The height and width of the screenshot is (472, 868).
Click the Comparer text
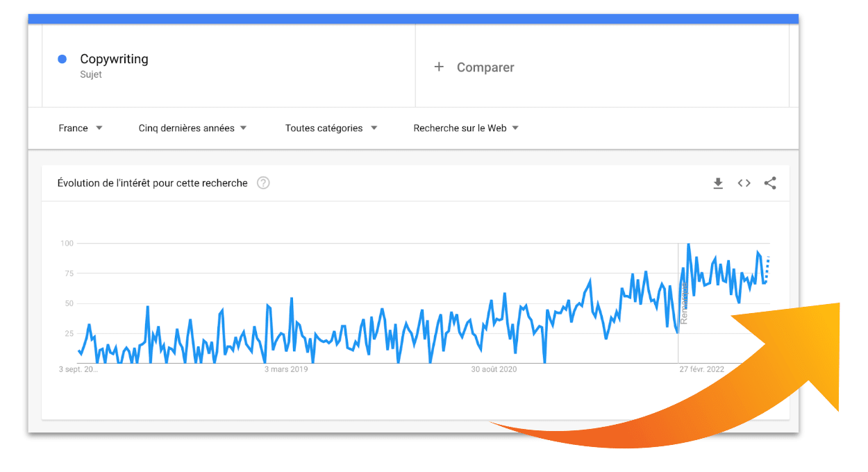[485, 68]
